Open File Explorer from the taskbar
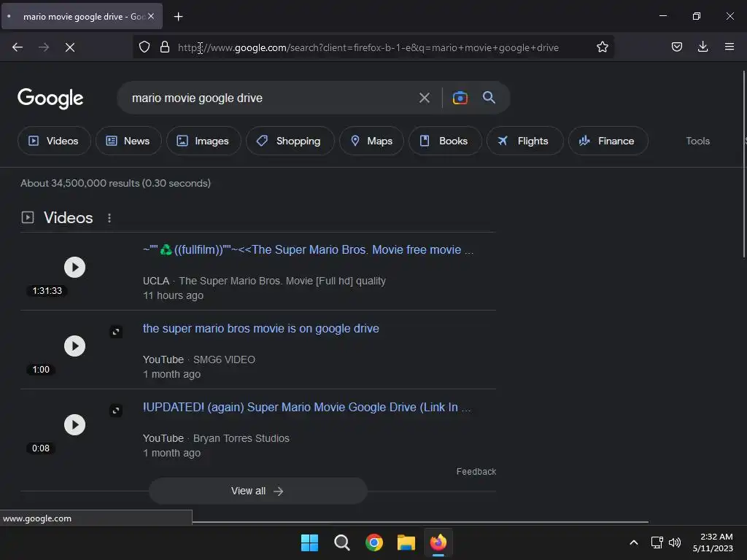This screenshot has height=560, width=747. point(406,542)
